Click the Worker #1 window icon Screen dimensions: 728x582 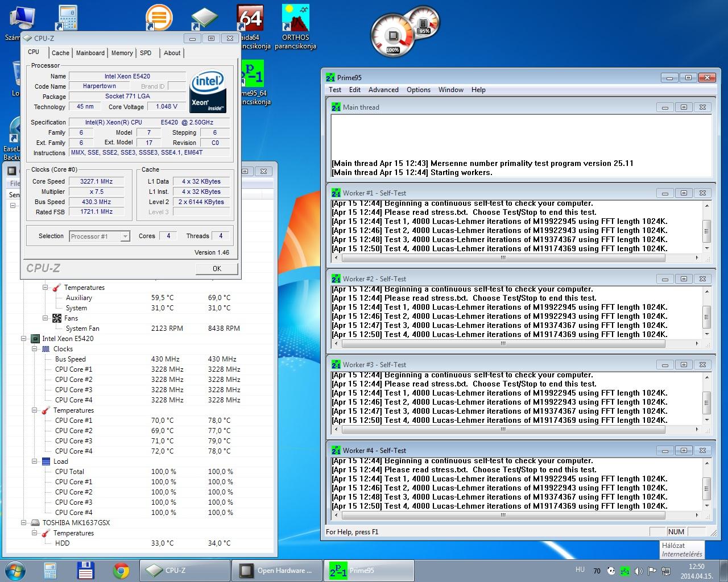336,193
